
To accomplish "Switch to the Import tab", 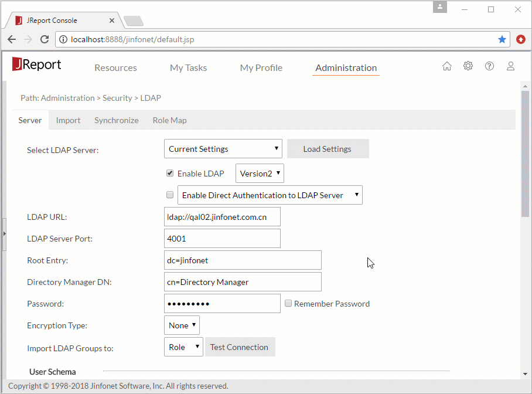I will pyautogui.click(x=68, y=120).
